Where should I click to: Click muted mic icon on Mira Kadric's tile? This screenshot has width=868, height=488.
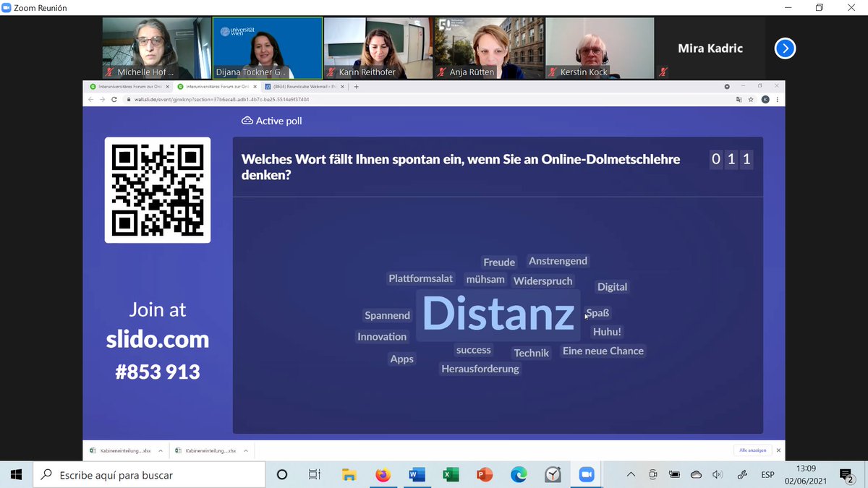click(x=663, y=72)
